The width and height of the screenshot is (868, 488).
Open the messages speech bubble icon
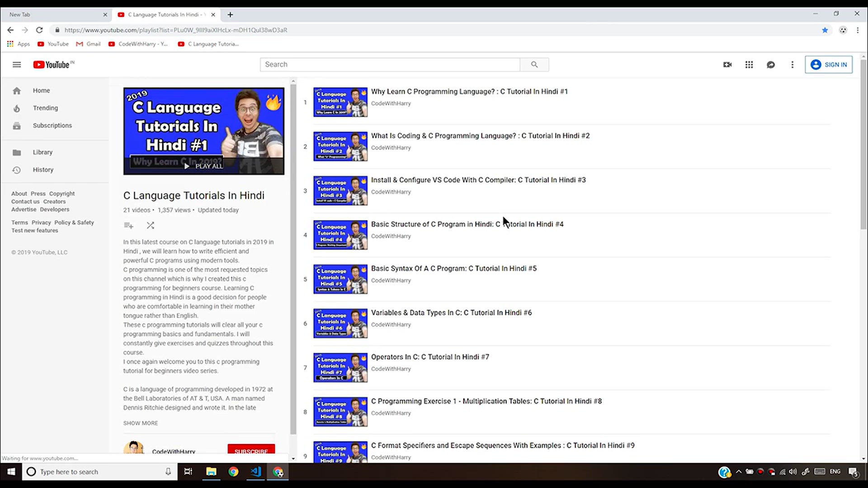(x=771, y=65)
